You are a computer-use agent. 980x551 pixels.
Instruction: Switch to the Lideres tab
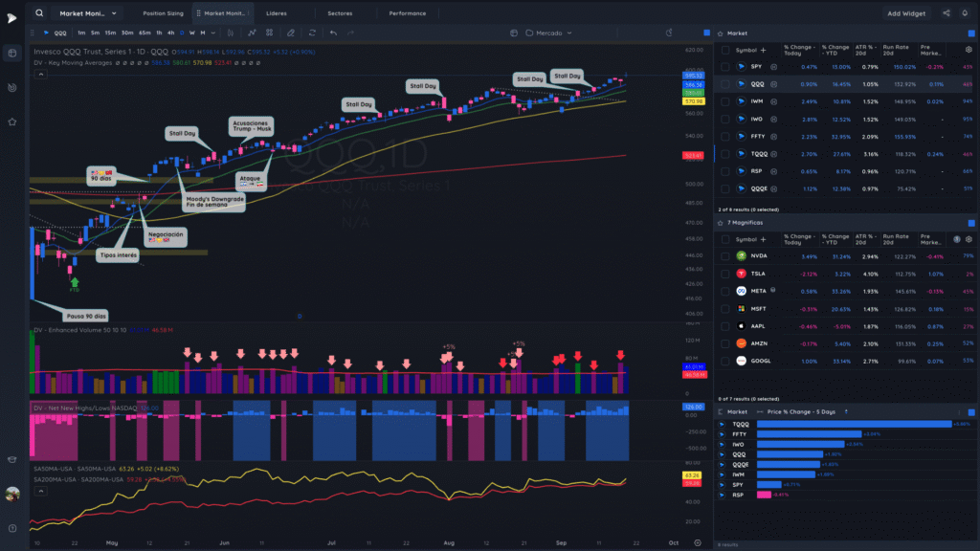point(277,13)
